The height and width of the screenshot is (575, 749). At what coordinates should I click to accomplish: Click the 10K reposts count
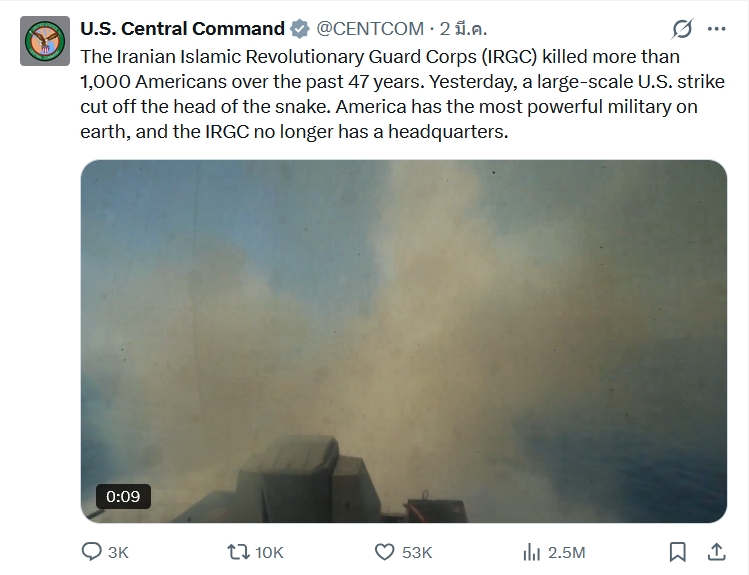pos(269,552)
